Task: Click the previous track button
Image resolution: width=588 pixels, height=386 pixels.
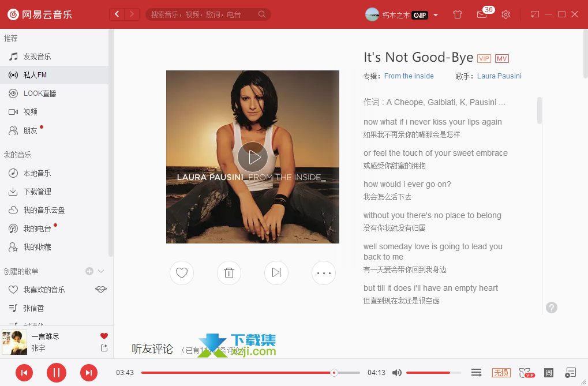Action: coord(24,373)
